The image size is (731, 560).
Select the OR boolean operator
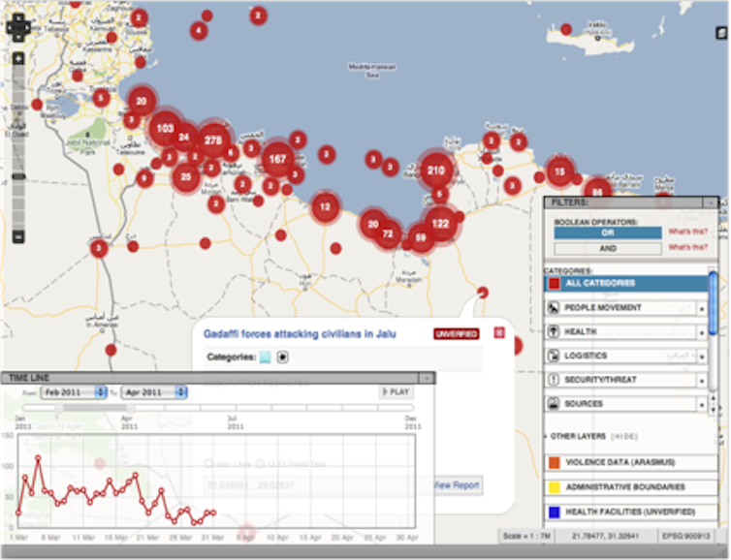[x=608, y=233]
